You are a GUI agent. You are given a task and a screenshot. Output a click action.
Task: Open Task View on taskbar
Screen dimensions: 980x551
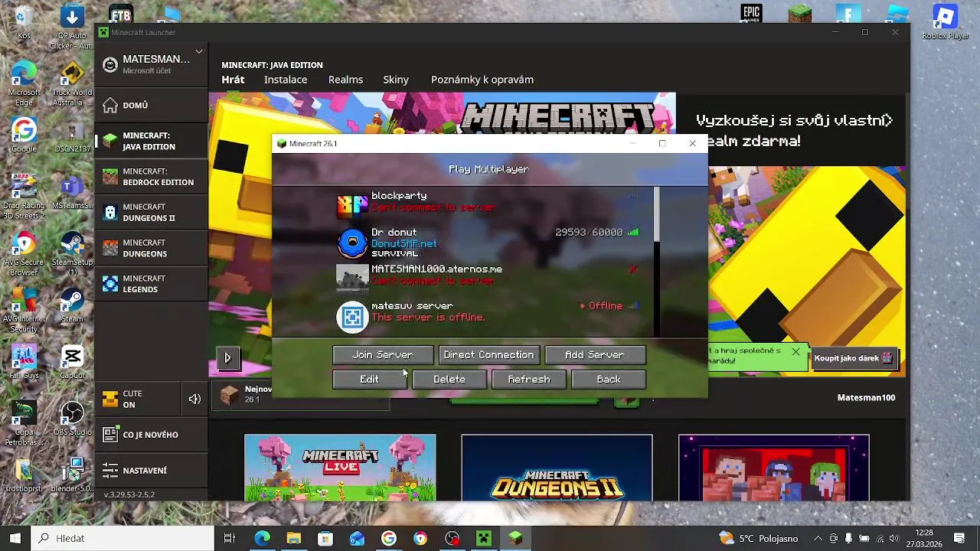229,538
